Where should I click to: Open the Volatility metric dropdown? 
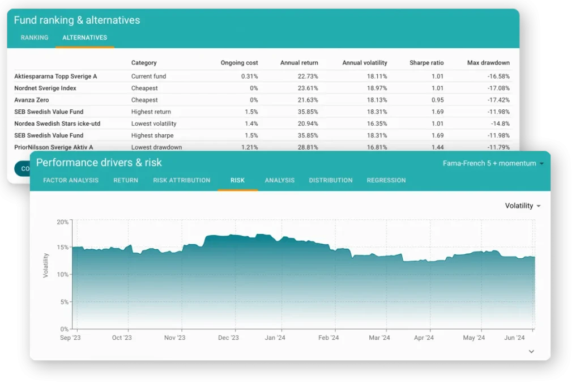(x=522, y=206)
